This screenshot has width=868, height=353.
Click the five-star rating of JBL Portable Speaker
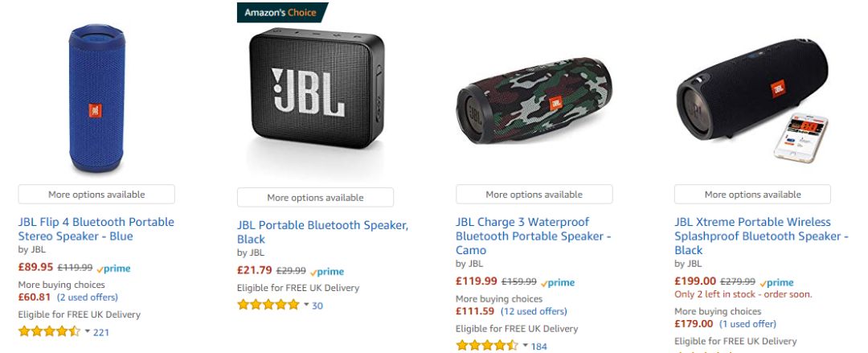pyautogui.click(x=268, y=305)
